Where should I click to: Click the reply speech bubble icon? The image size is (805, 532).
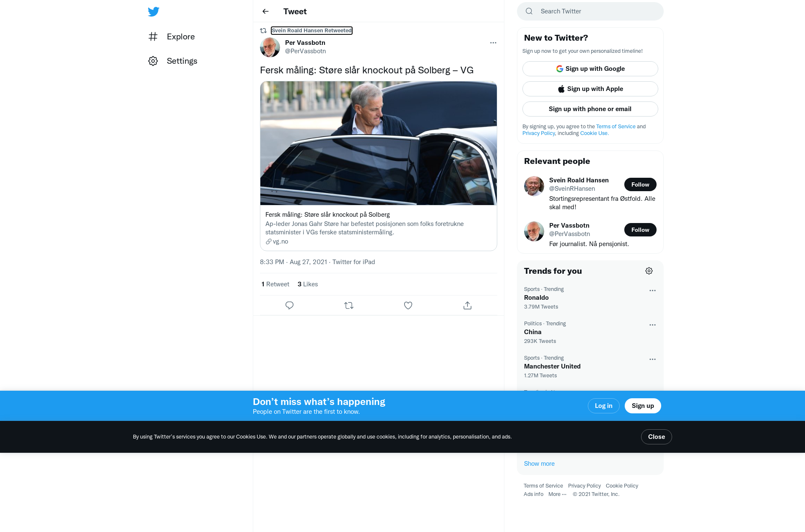point(289,306)
